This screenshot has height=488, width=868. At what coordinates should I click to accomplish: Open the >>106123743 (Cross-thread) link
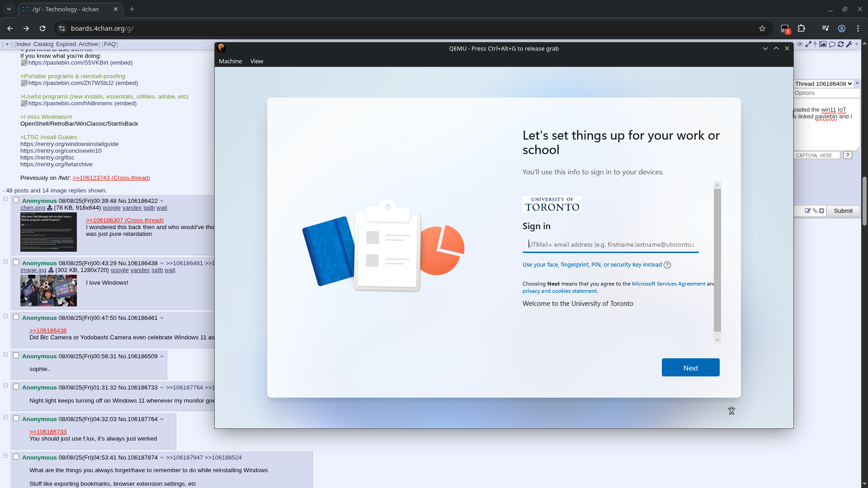pyautogui.click(x=111, y=178)
